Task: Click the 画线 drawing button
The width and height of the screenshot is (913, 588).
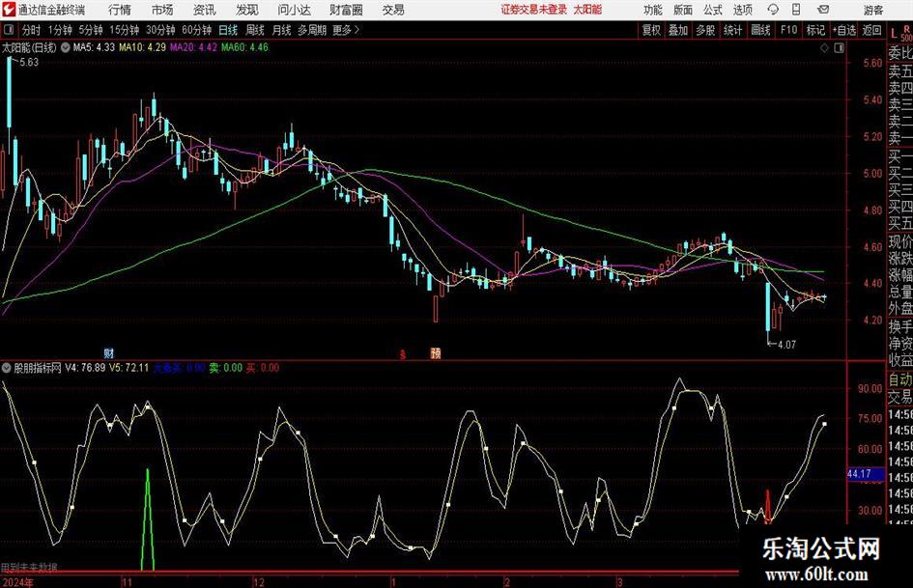Action: click(x=760, y=30)
